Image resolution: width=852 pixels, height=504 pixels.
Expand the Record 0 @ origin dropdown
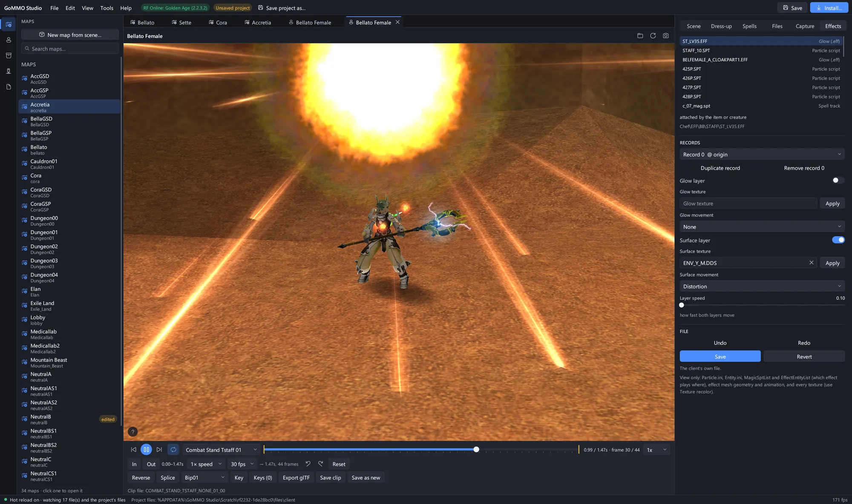[762, 154]
